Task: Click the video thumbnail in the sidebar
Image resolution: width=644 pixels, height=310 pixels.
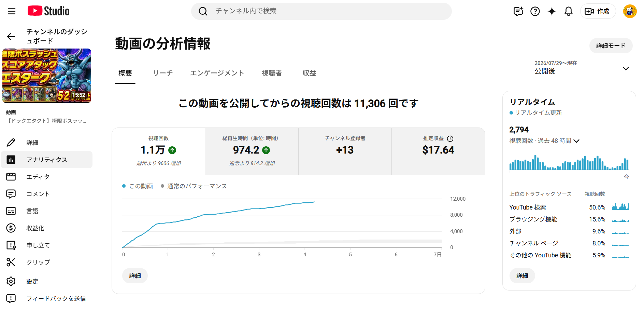Action: (47, 76)
